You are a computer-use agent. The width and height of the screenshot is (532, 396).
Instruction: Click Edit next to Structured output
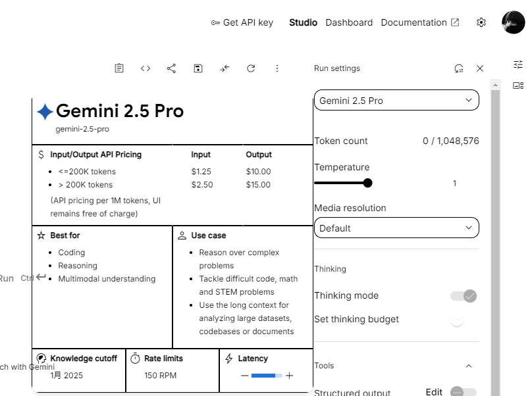[x=434, y=392]
